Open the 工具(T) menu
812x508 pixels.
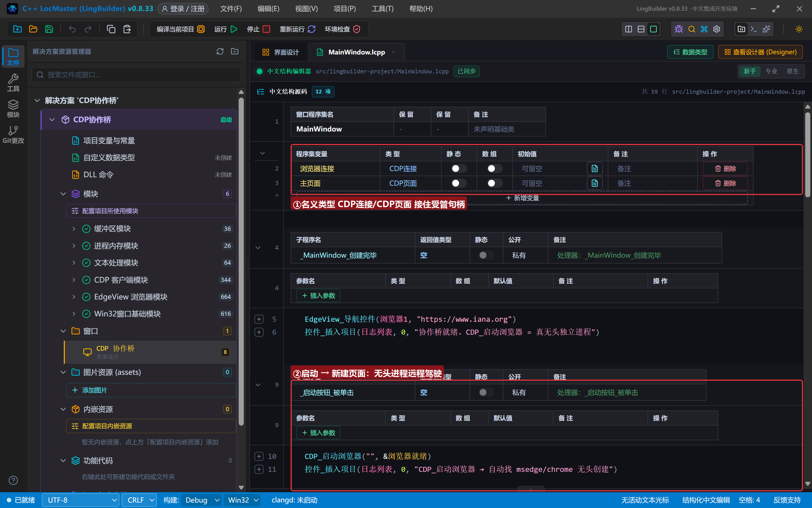(382, 9)
